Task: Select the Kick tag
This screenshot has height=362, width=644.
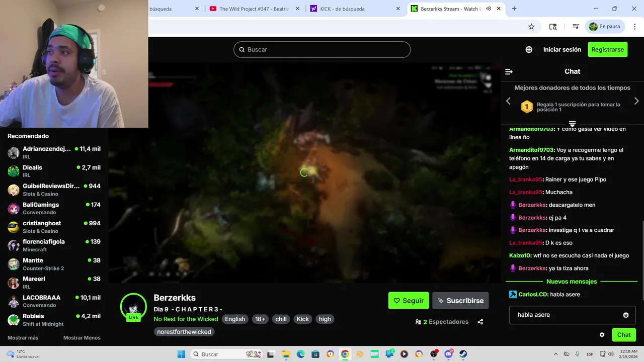Action: click(303, 319)
